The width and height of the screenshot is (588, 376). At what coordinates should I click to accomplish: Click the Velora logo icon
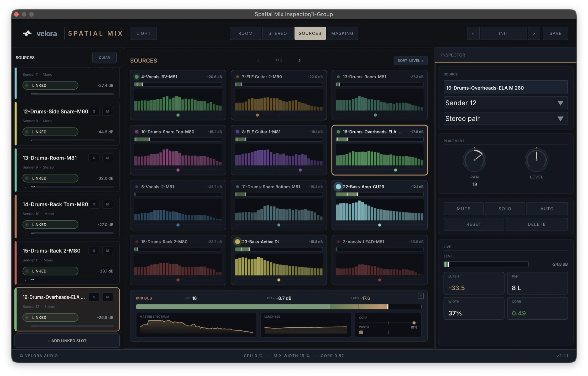click(x=27, y=33)
